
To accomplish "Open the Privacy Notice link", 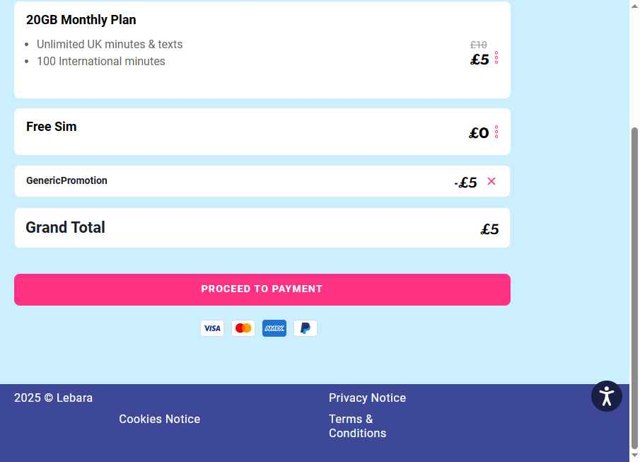I will [x=367, y=398].
